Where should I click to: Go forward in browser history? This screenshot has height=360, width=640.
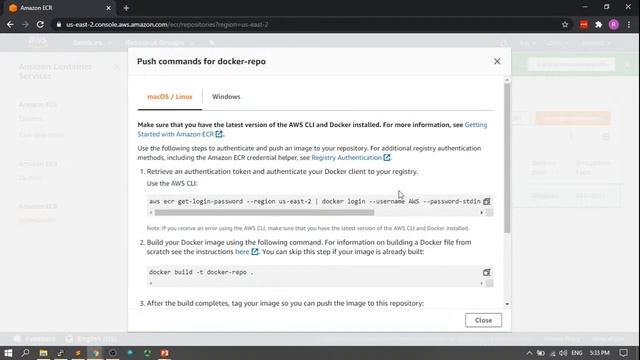pos(25,24)
